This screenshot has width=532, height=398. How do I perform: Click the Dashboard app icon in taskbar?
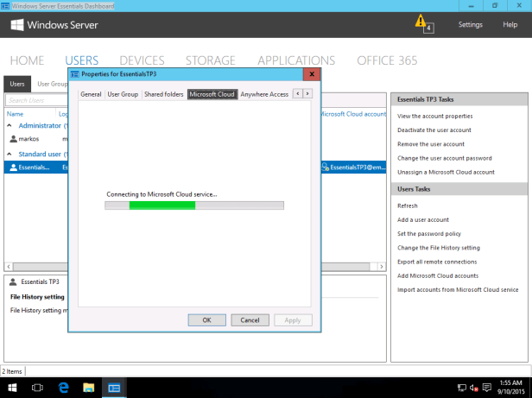(x=114, y=388)
